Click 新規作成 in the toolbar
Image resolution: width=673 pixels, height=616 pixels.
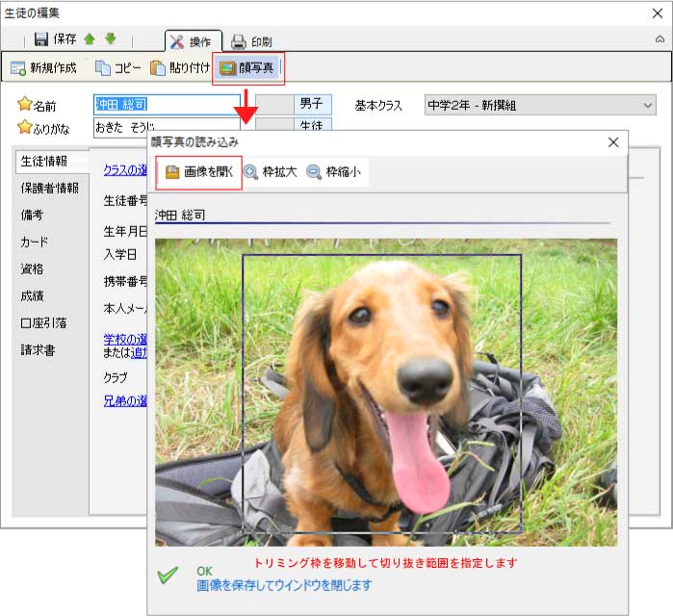[x=43, y=67]
